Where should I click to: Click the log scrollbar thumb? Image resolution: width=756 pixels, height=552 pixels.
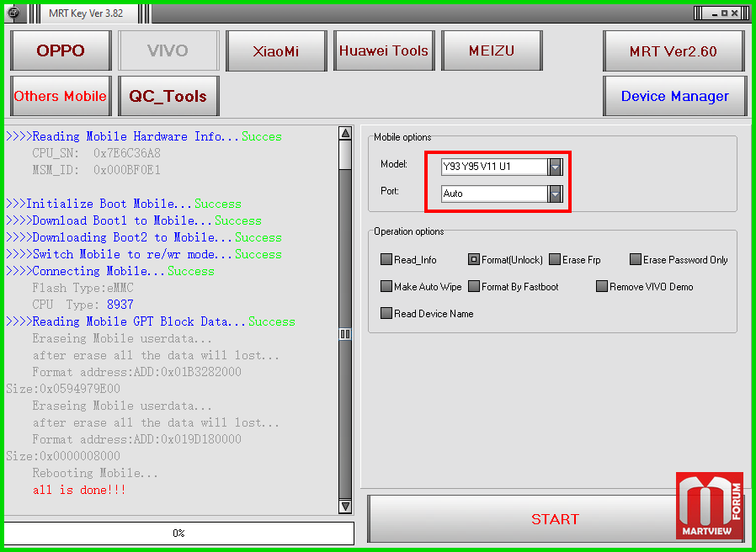[x=345, y=155]
